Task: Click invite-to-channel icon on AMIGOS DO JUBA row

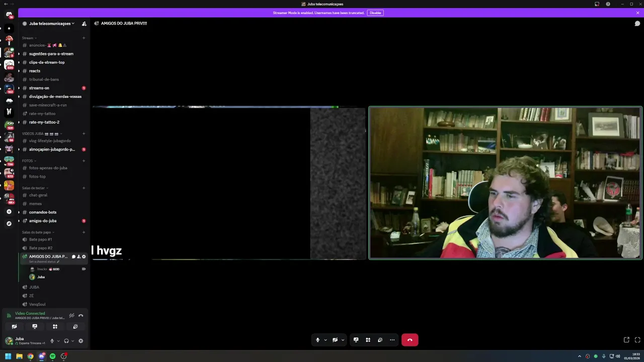Action: click(x=78, y=256)
